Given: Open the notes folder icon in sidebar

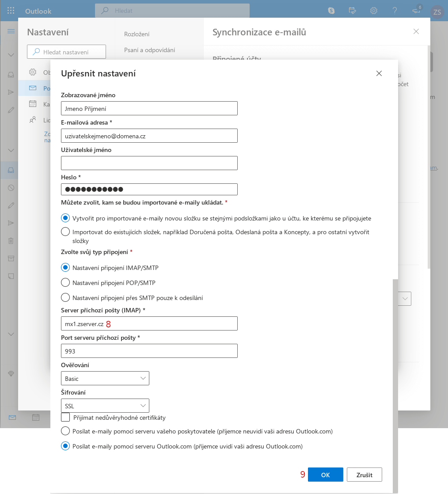Looking at the screenshot, I should pyautogui.click(x=11, y=276).
